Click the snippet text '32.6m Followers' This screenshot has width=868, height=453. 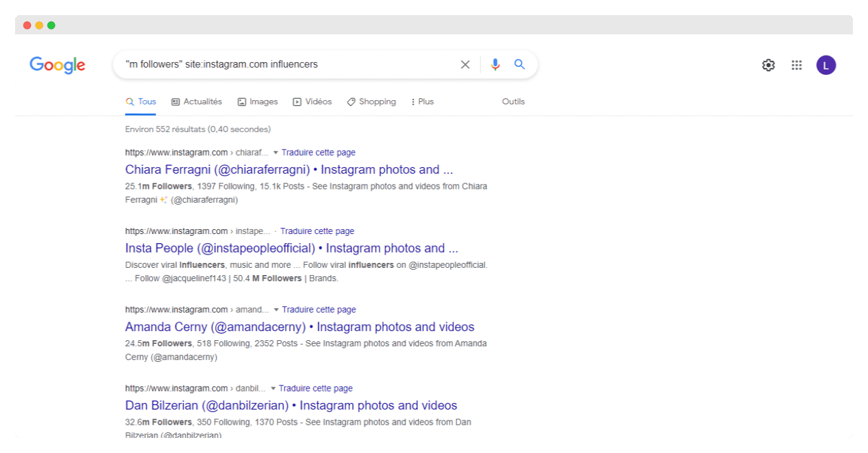(x=159, y=422)
